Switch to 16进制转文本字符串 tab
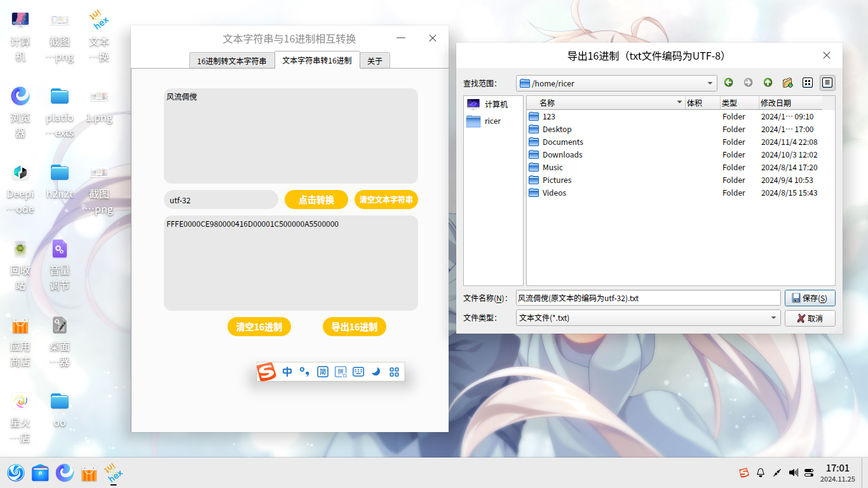This screenshot has width=868, height=488. tap(232, 61)
